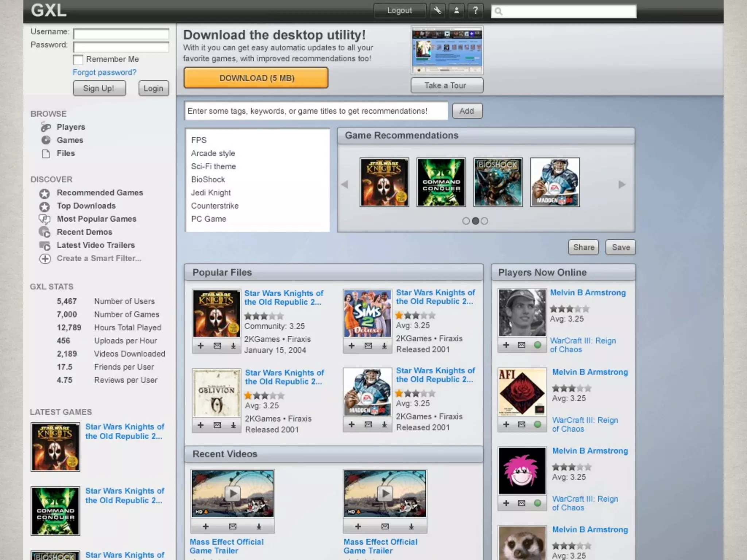
Task: Open the user profile icon in header
Action: (456, 11)
